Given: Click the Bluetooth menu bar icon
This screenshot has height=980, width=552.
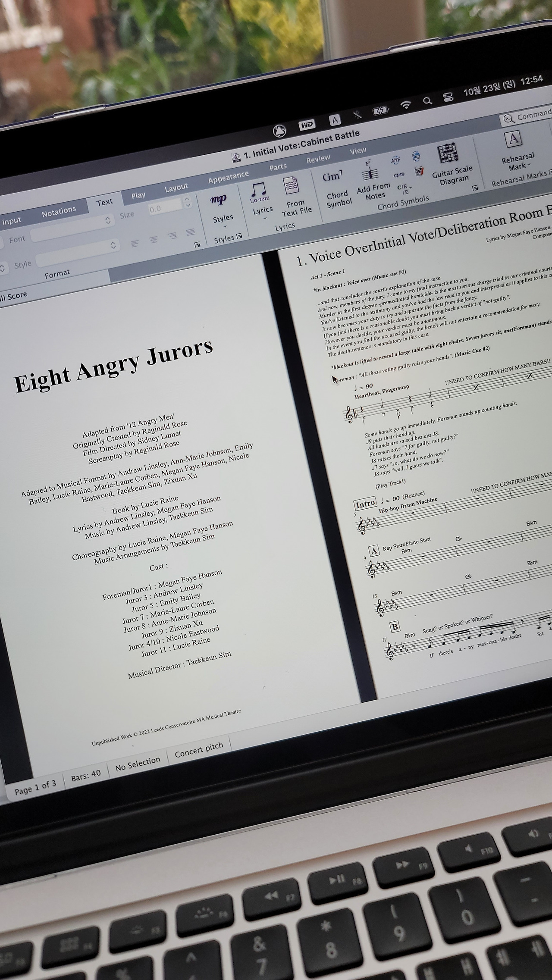Looking at the screenshot, I should pyautogui.click(x=357, y=115).
